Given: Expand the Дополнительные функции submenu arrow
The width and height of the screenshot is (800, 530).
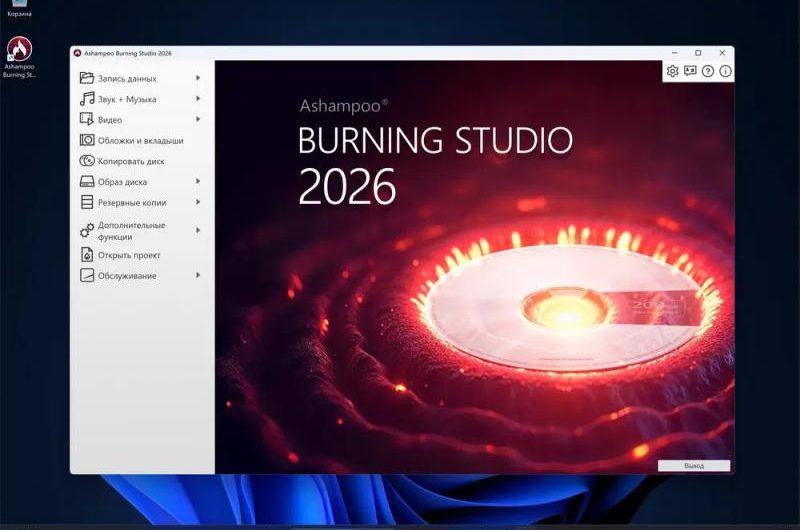Looking at the screenshot, I should pos(198,231).
